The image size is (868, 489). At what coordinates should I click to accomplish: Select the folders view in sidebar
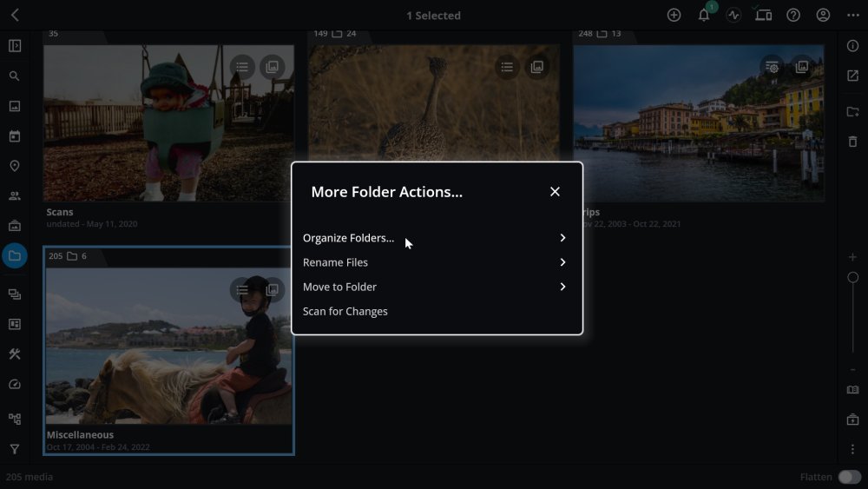click(x=15, y=256)
